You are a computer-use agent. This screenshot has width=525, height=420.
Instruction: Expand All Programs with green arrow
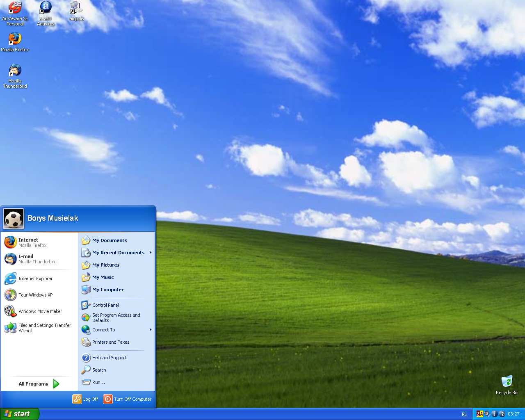[39, 384]
